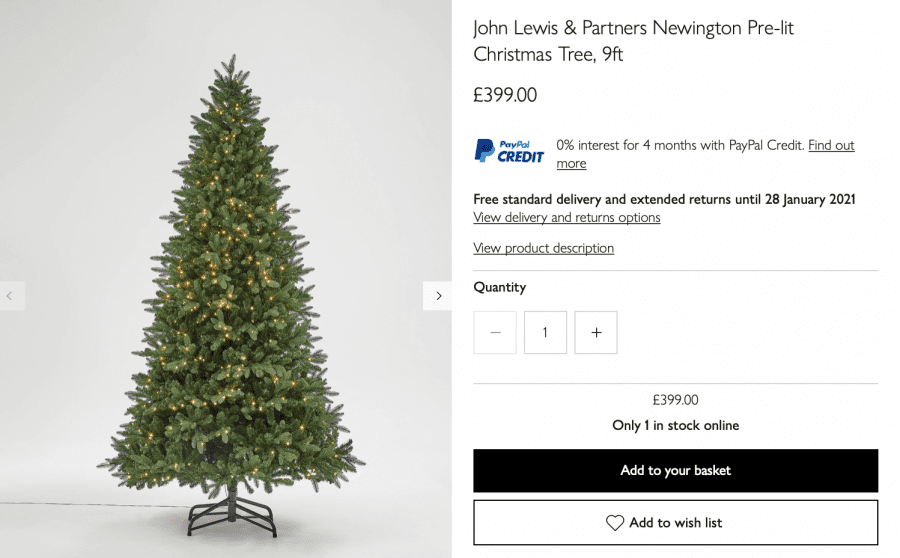Screen dimensions: 900x558
Task: Click the free standard delivery notice text
Action: click(664, 199)
